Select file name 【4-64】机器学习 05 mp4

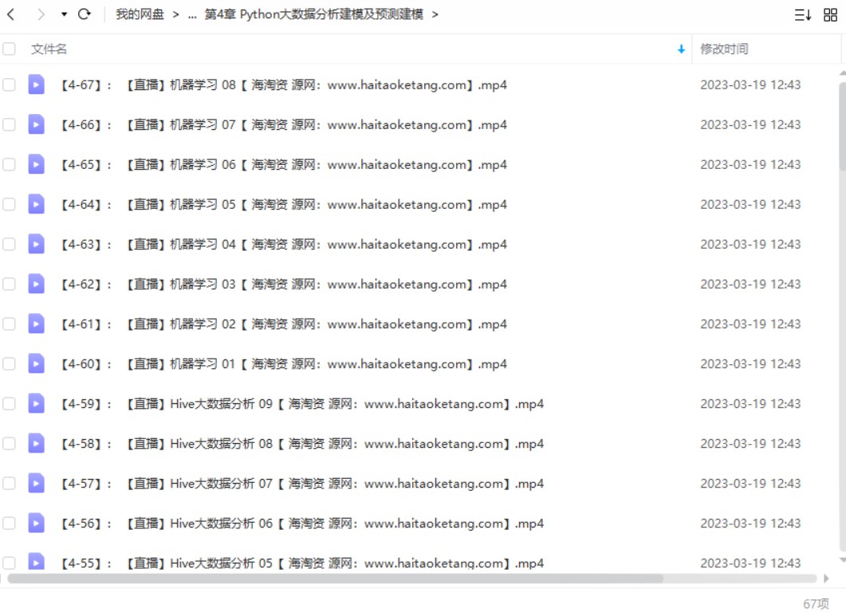(x=283, y=205)
